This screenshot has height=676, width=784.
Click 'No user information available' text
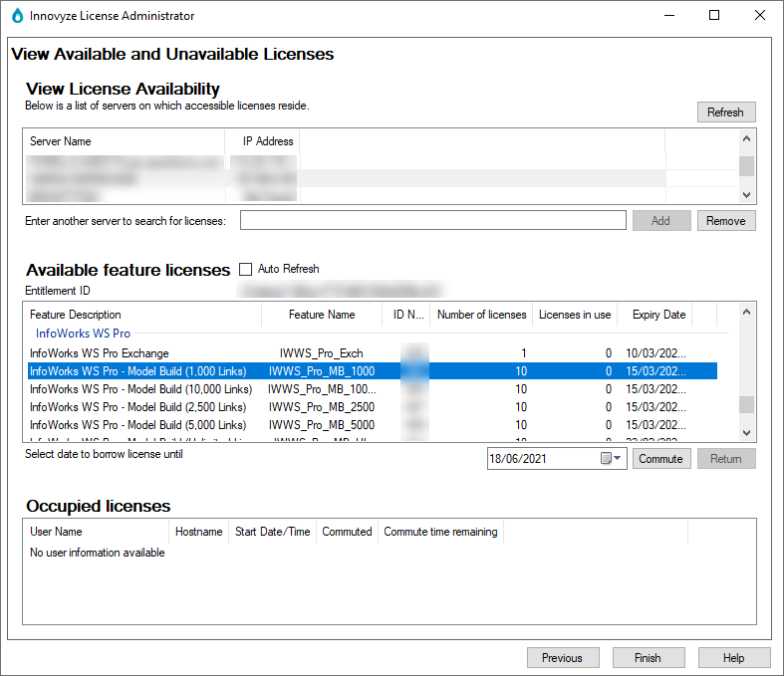pos(97,553)
